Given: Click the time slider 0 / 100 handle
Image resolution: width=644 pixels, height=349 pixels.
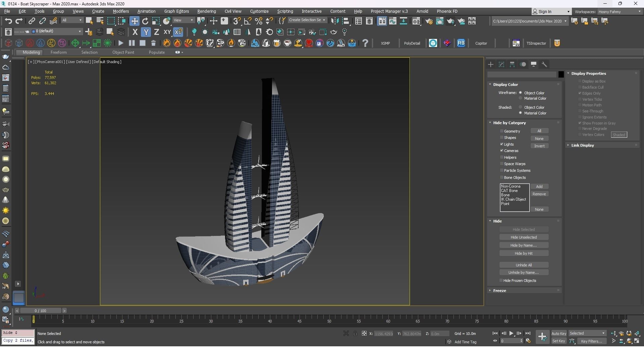Looking at the screenshot, I should point(40,311).
